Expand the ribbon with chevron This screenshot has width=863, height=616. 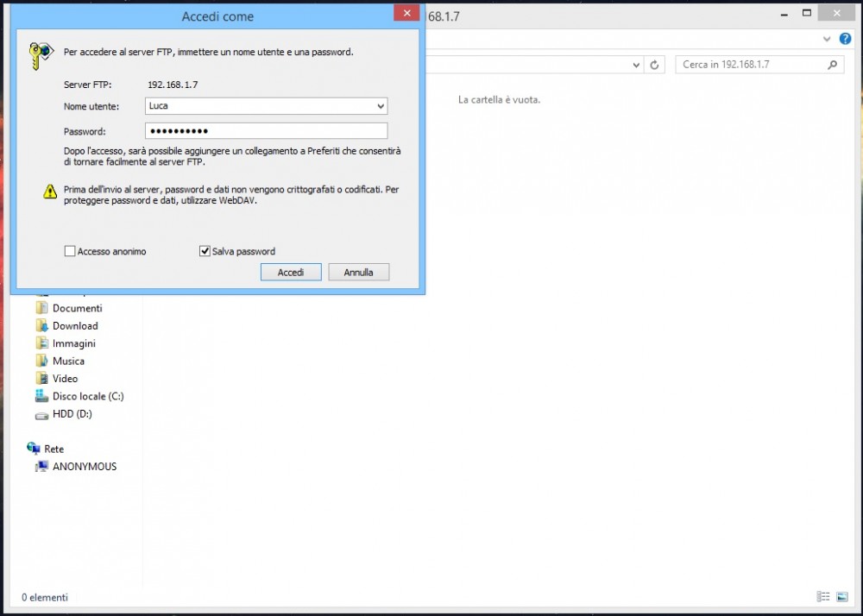(x=827, y=39)
